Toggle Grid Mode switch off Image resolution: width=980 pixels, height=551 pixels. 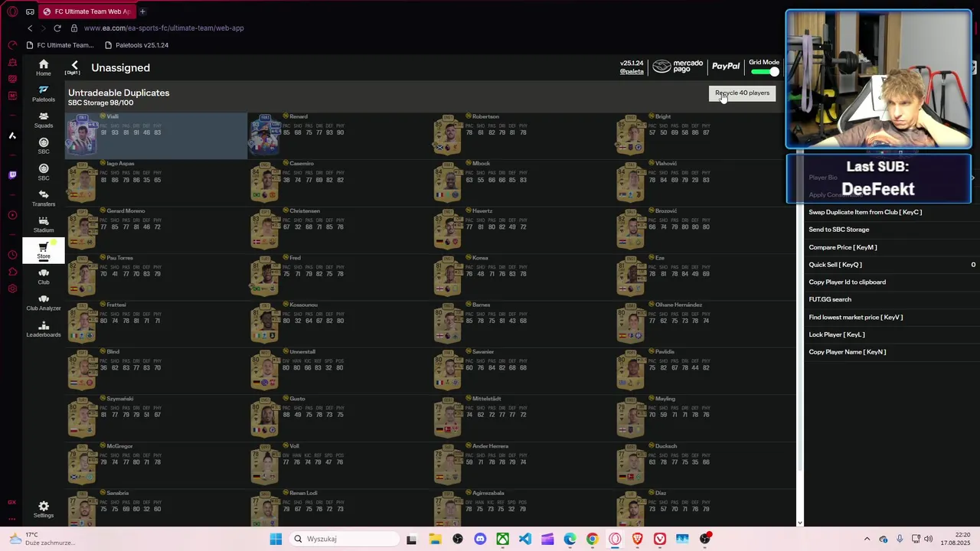coord(765,72)
